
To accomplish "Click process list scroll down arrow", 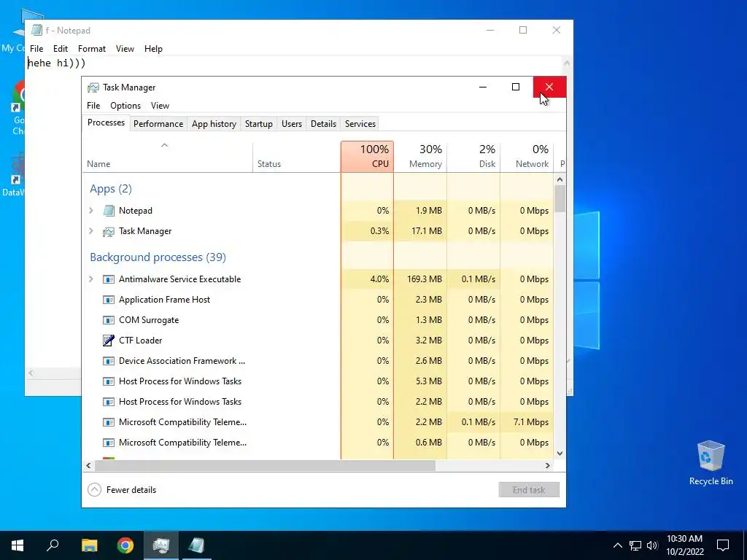I will (x=560, y=454).
